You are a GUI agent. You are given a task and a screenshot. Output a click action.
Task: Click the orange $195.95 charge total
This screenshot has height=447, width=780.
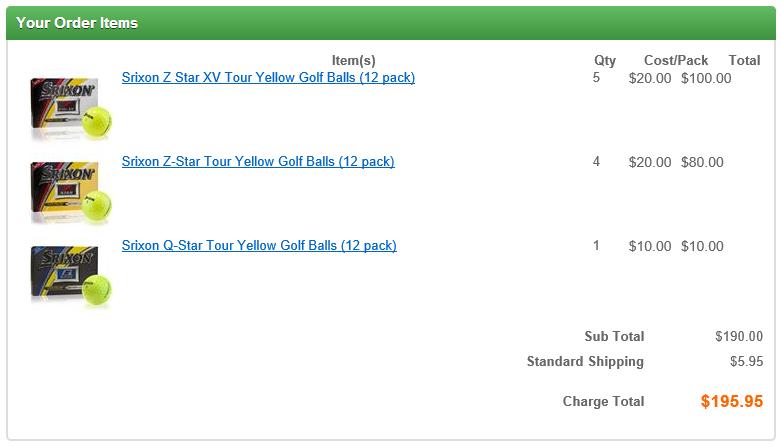coord(732,401)
